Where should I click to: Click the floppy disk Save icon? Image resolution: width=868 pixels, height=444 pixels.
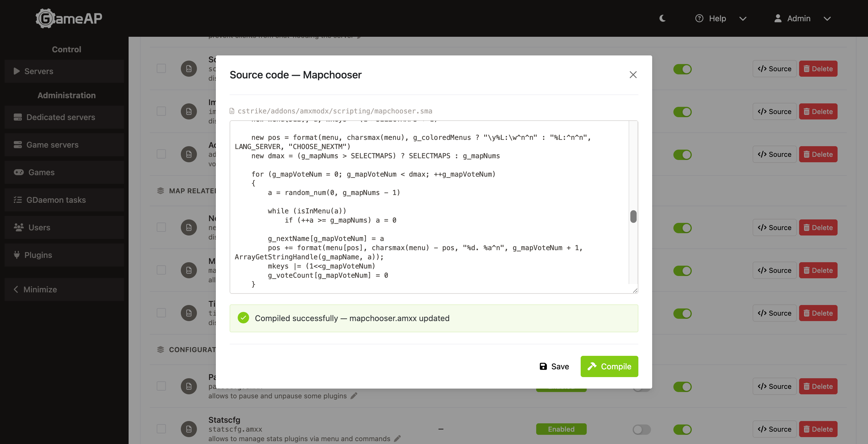tap(543, 366)
